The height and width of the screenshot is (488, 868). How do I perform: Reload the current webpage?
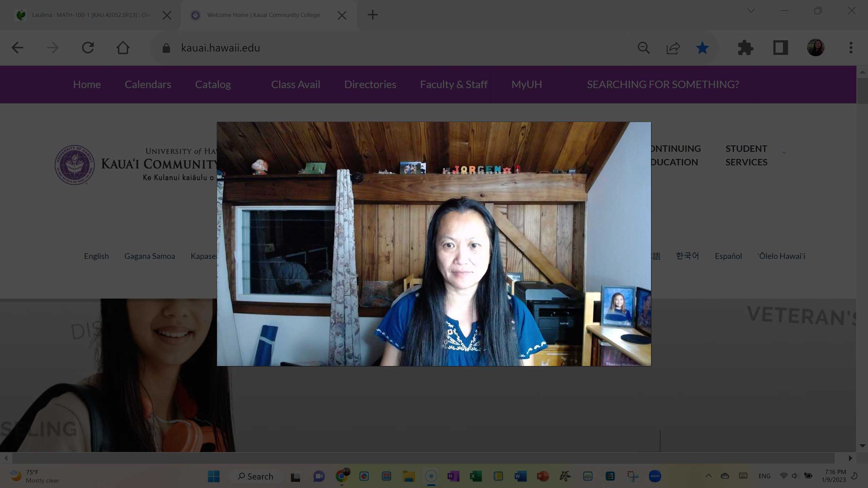point(88,47)
